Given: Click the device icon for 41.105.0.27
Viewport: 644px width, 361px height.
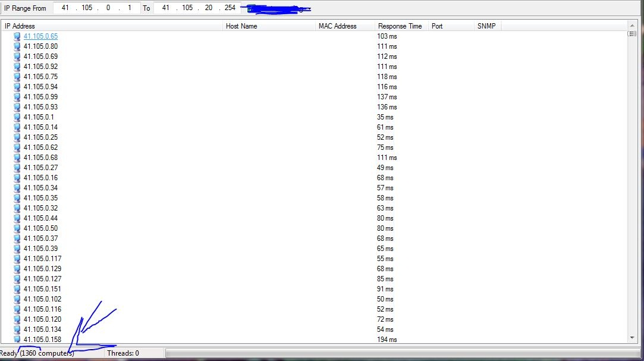Looking at the screenshot, I should pos(17,168).
